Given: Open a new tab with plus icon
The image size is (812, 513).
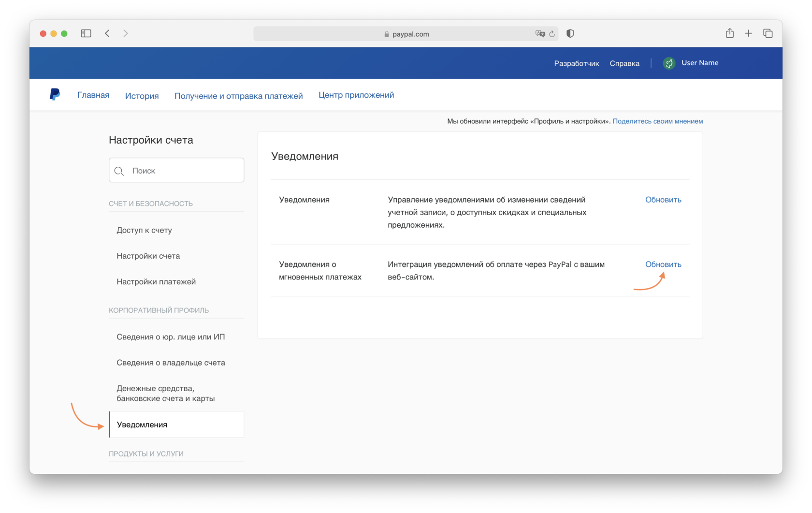Looking at the screenshot, I should (748, 33).
